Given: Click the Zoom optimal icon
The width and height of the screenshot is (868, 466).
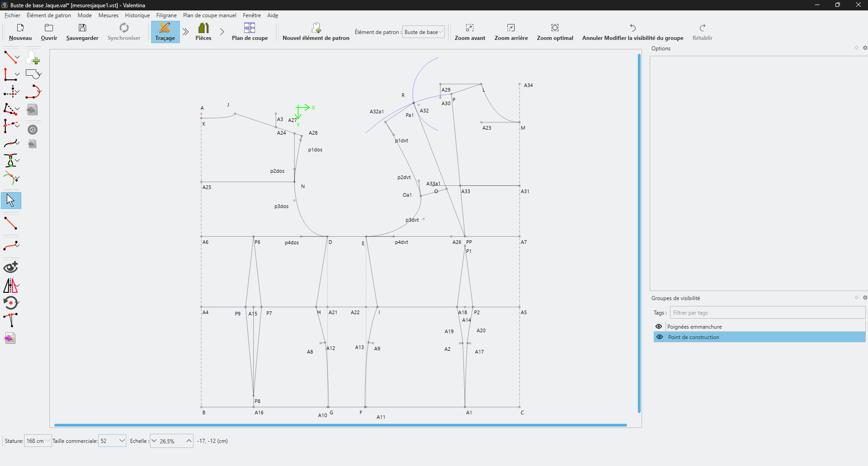Looking at the screenshot, I should [x=555, y=28].
